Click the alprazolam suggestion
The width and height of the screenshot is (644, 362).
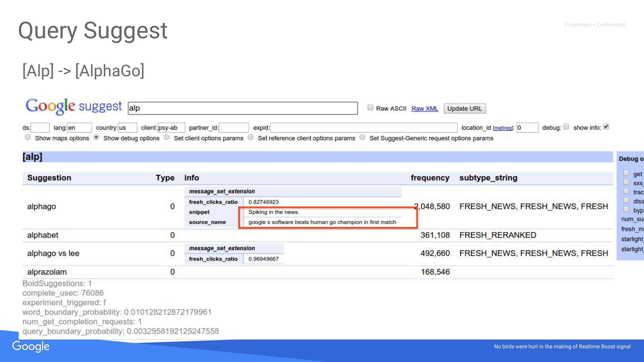point(47,272)
